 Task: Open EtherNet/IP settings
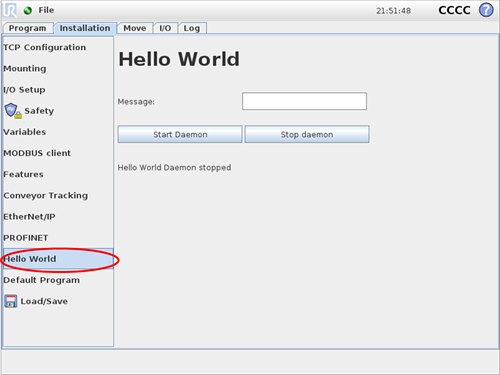coord(58,217)
